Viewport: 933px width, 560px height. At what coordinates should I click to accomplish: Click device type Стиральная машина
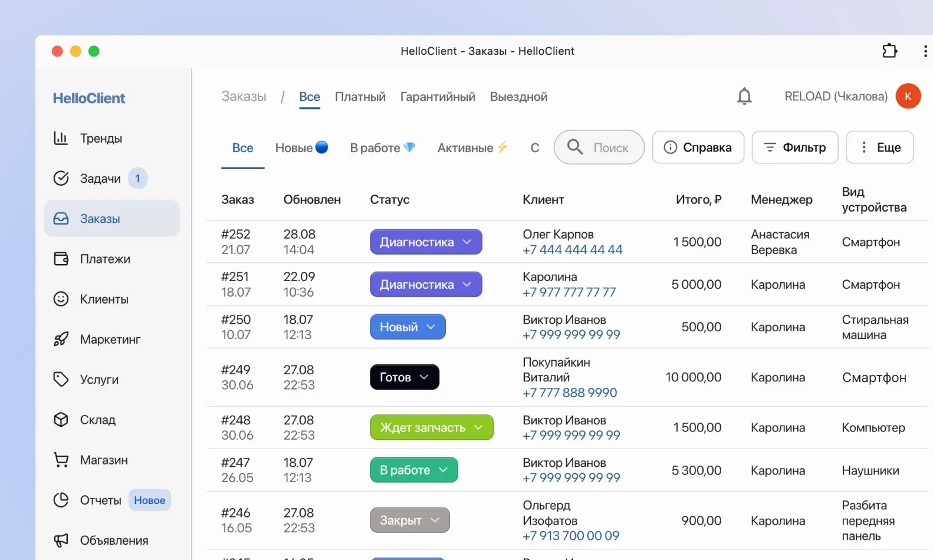tap(875, 327)
